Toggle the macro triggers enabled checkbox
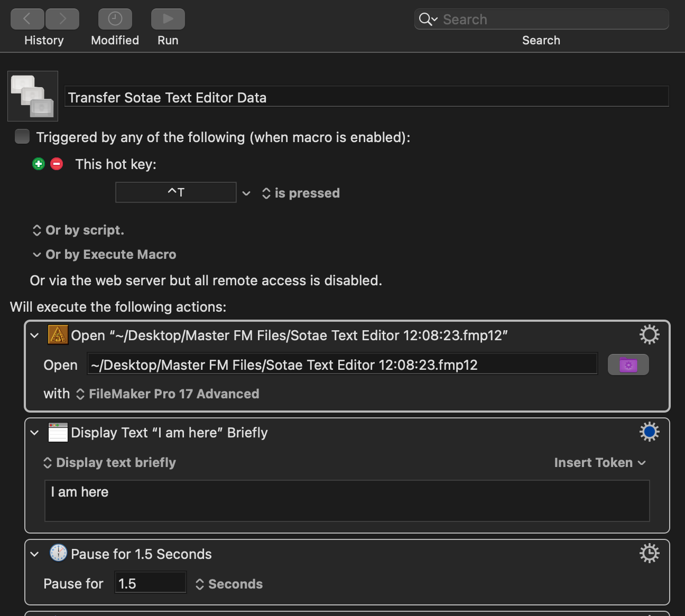 coord(22,136)
